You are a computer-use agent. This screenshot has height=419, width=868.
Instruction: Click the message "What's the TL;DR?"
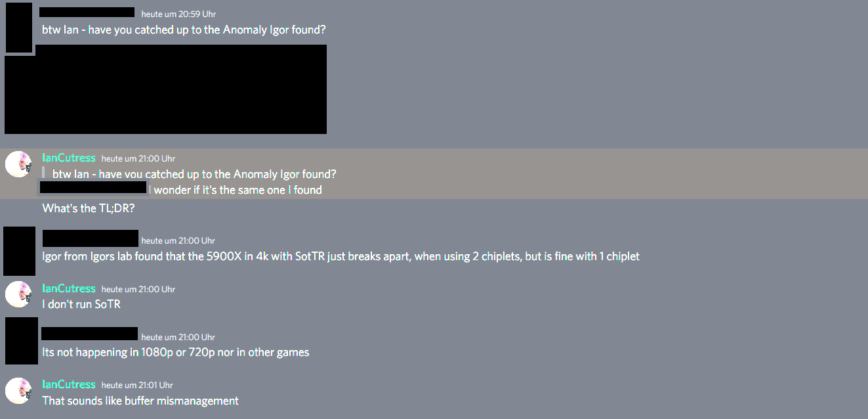[89, 209]
